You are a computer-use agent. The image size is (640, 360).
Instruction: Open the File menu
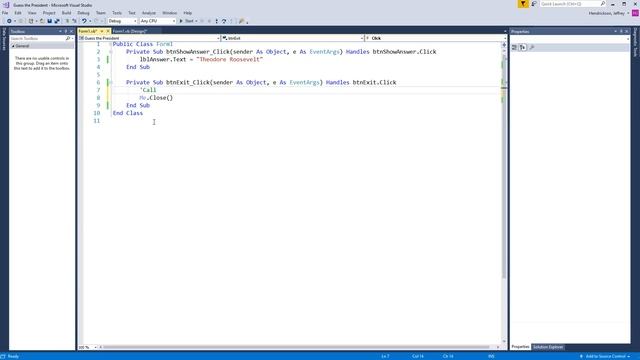5,13
